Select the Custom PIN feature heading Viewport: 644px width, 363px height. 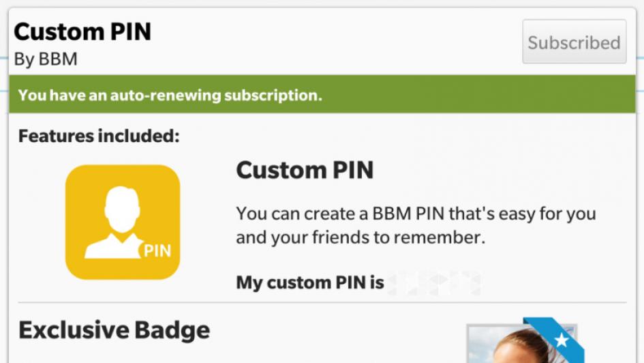[305, 170]
